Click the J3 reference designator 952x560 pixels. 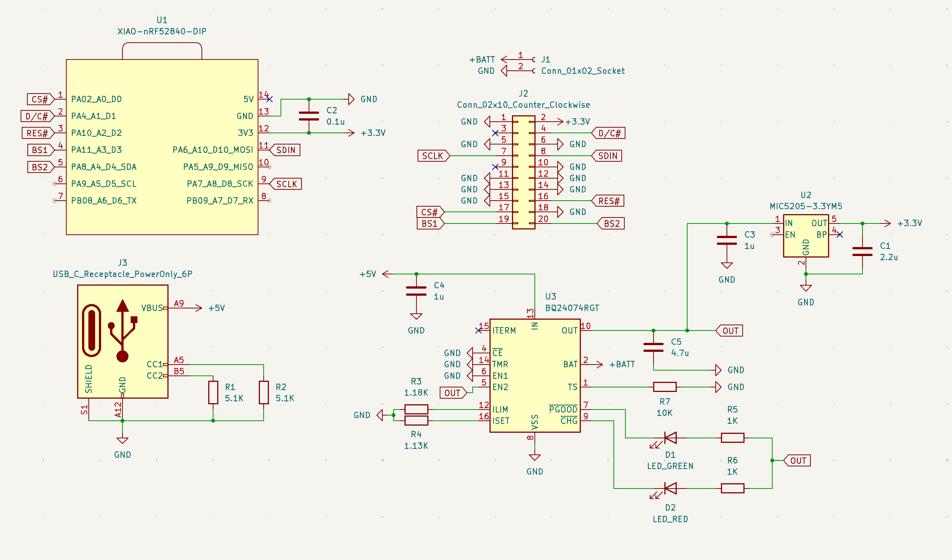[x=122, y=262]
